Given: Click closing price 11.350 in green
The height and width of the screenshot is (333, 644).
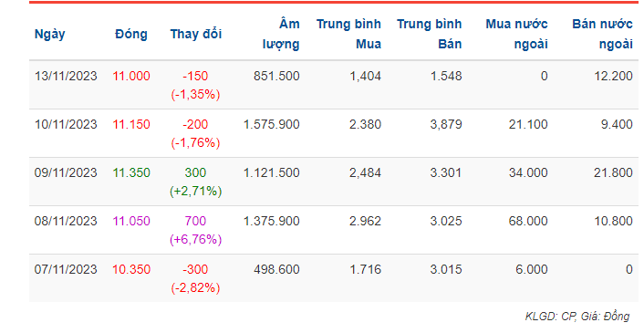Looking at the screenshot, I should pyautogui.click(x=131, y=172).
